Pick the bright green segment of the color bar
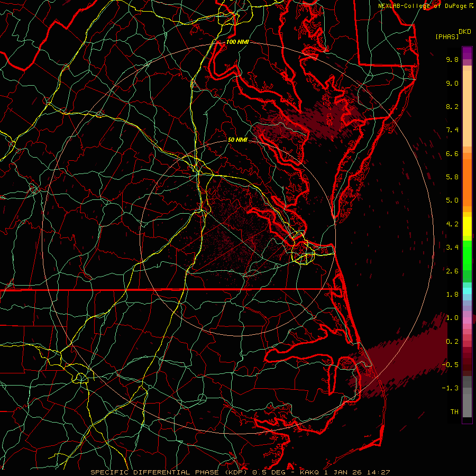This screenshot has width=476, height=476. 467,255
